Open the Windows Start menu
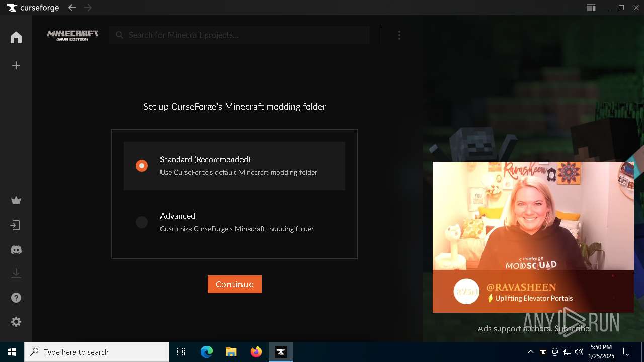 [x=12, y=352]
